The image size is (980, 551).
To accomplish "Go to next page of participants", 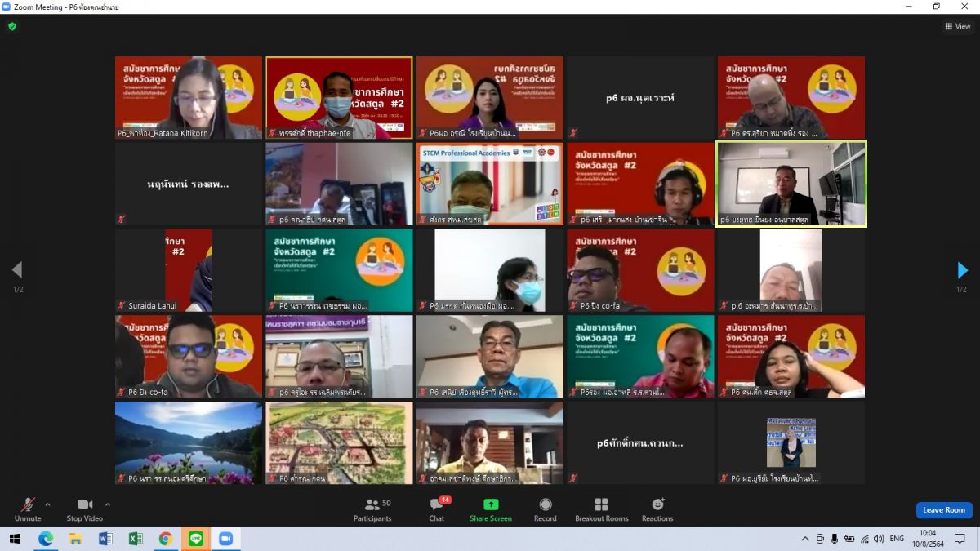I will [x=962, y=270].
